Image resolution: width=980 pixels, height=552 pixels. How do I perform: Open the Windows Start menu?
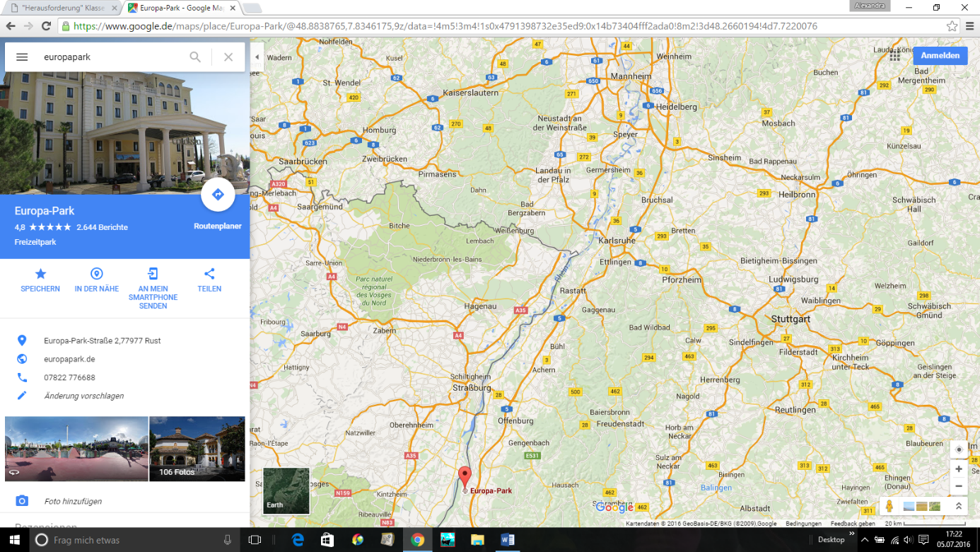[16, 540]
